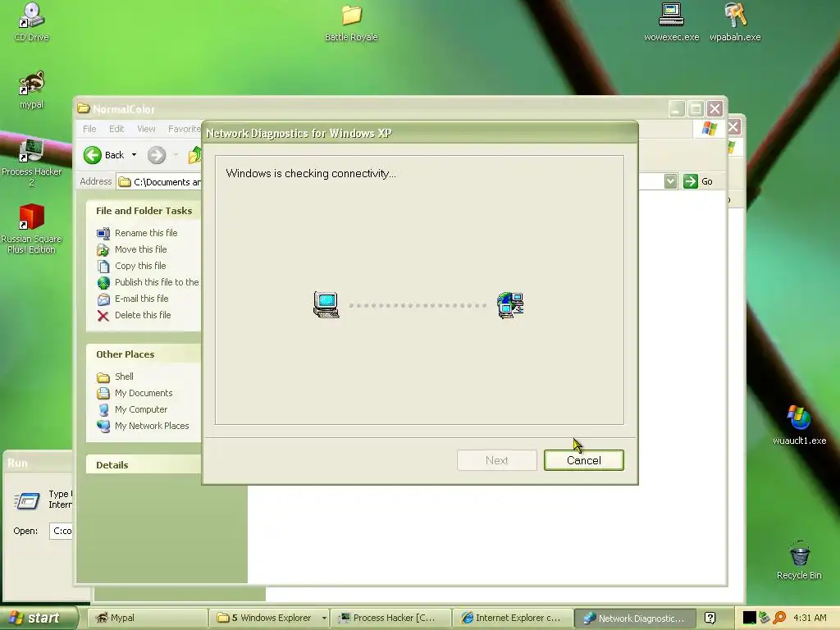Viewport: 840px width, 630px height.
Task: Minimize the NormalColor window
Action: [x=677, y=109]
